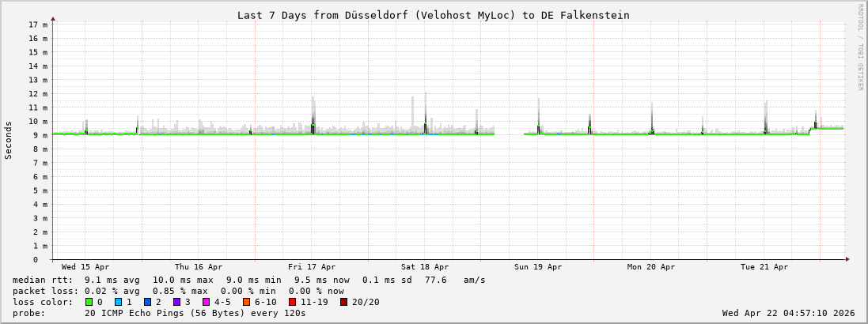Screen dimensions: 868x324
Task: Click the Tue 21 Apr axis label
Action: click(764, 267)
